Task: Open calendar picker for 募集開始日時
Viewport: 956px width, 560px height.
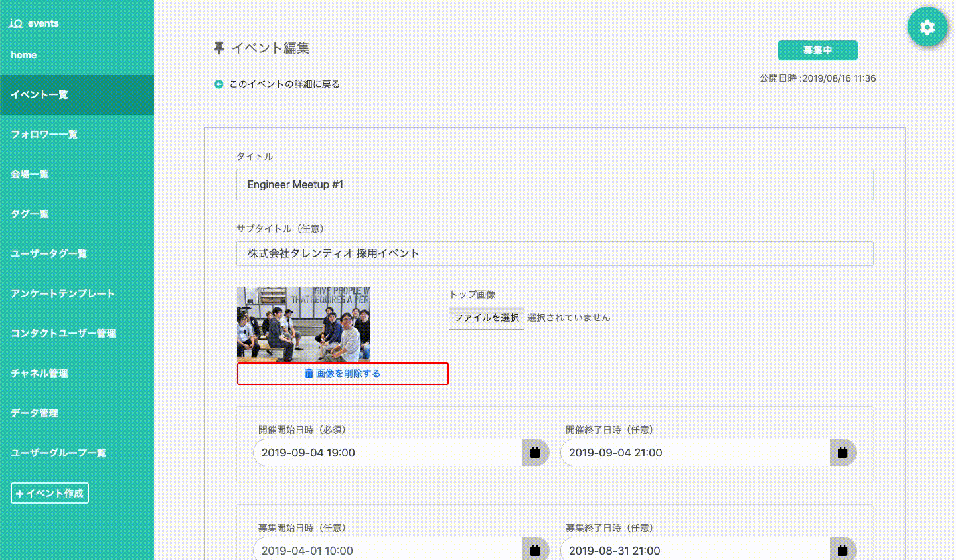Action: 535,550
